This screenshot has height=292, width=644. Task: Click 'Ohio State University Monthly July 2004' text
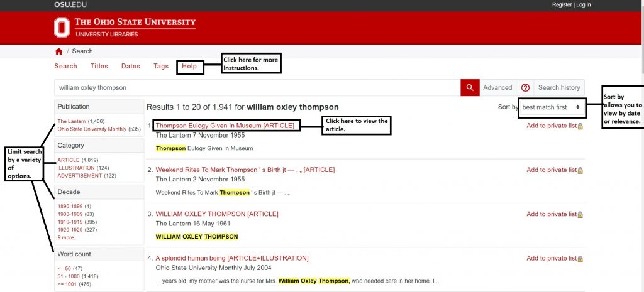pyautogui.click(x=214, y=268)
